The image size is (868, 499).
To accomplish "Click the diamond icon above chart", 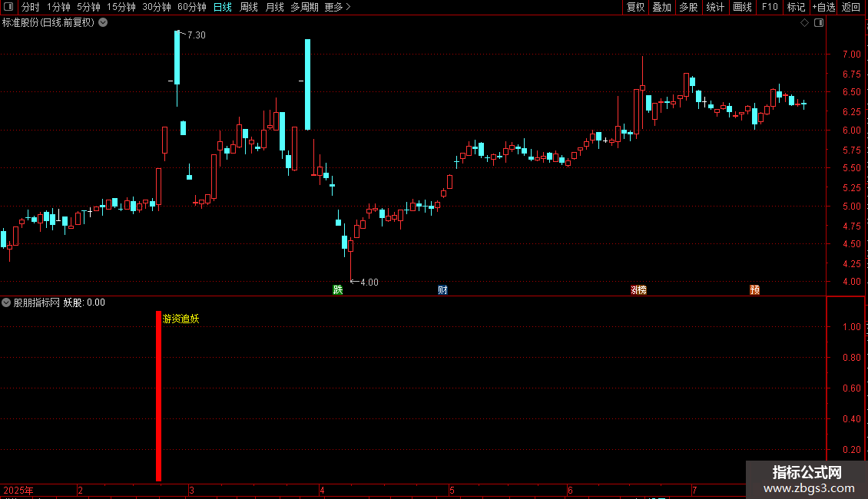I will [x=805, y=23].
